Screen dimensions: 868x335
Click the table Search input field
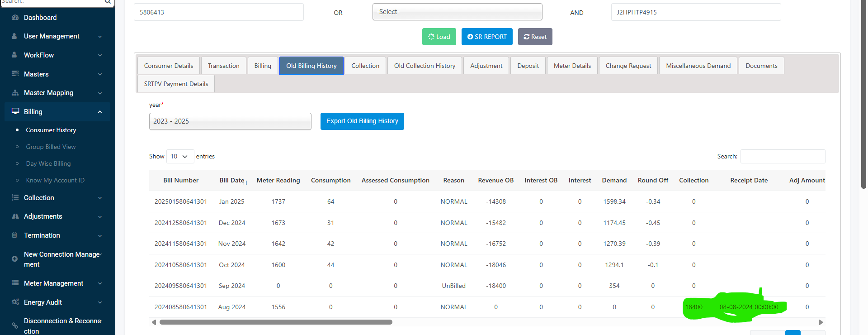click(x=783, y=157)
